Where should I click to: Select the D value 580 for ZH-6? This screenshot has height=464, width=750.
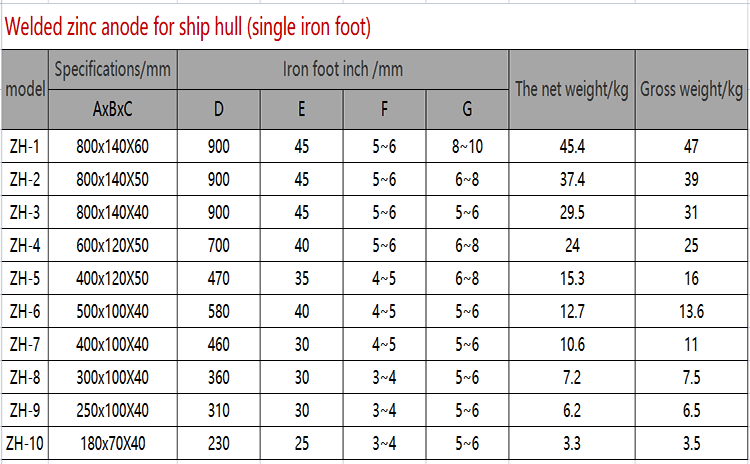point(219,312)
